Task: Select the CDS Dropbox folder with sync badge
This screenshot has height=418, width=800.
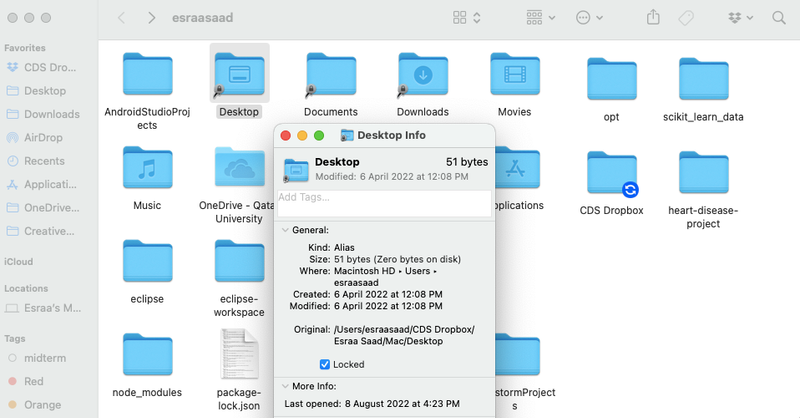Action: 612,173
